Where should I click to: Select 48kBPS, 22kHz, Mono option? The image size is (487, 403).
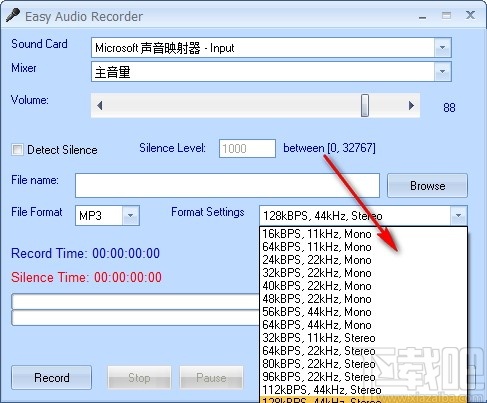pos(364,299)
